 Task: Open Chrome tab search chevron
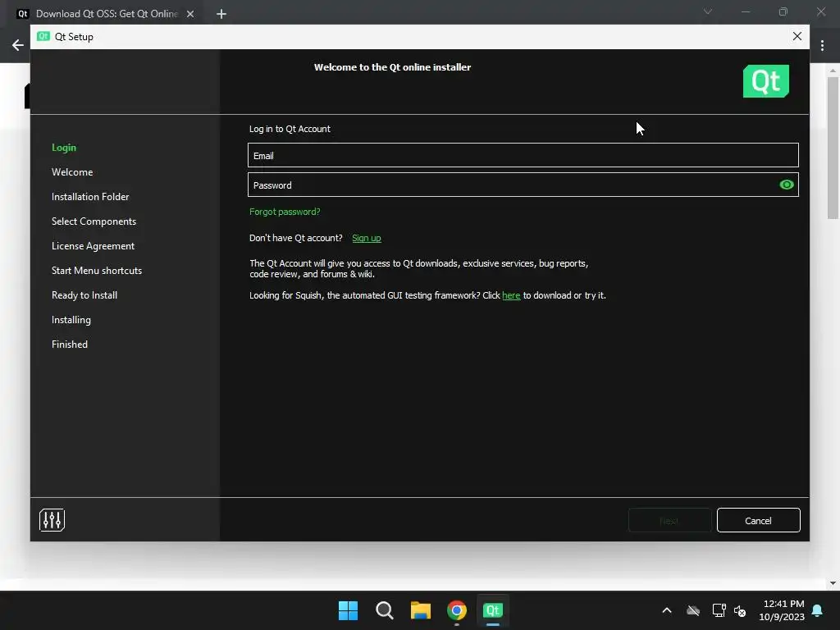tap(708, 11)
